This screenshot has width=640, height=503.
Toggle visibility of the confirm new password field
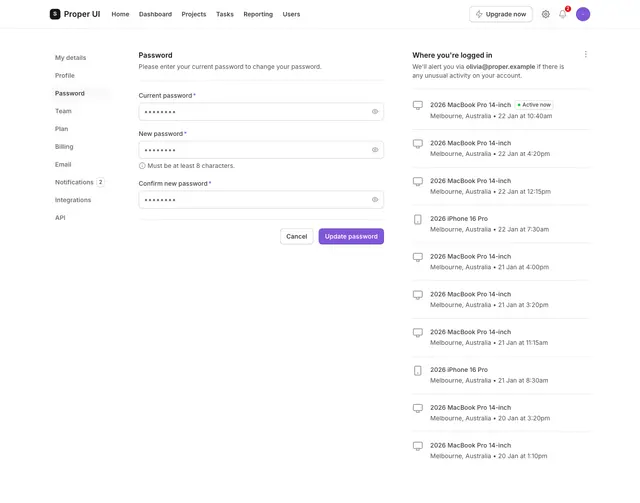click(x=375, y=200)
